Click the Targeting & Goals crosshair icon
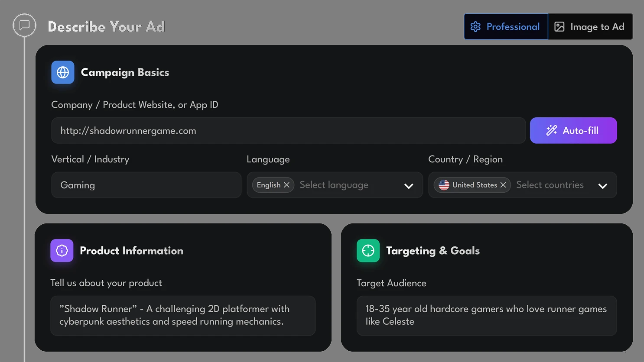The image size is (644, 362). [368, 251]
